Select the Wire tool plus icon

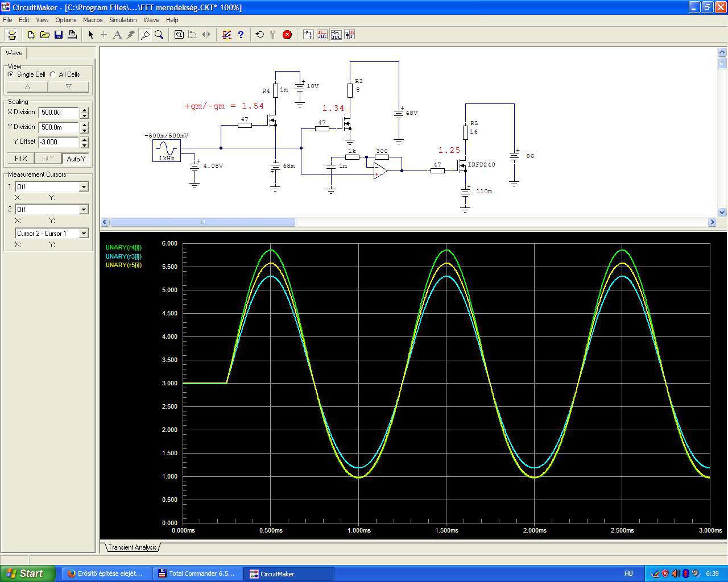coord(104,35)
